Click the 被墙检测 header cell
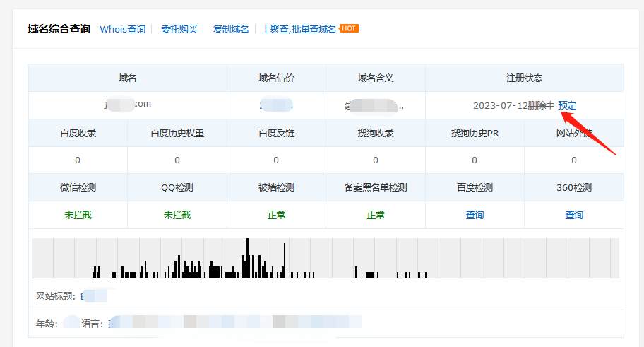644x347 pixels. (x=276, y=187)
